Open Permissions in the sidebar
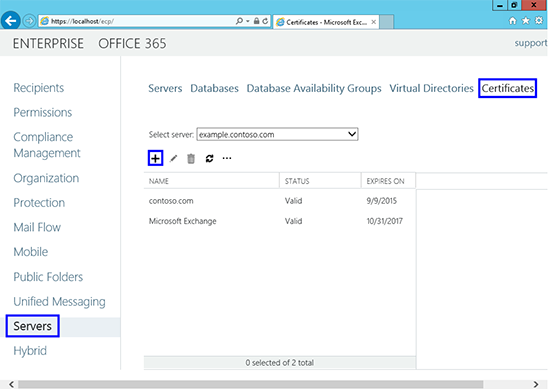Image resolution: width=548 pixels, height=389 pixels. (43, 113)
